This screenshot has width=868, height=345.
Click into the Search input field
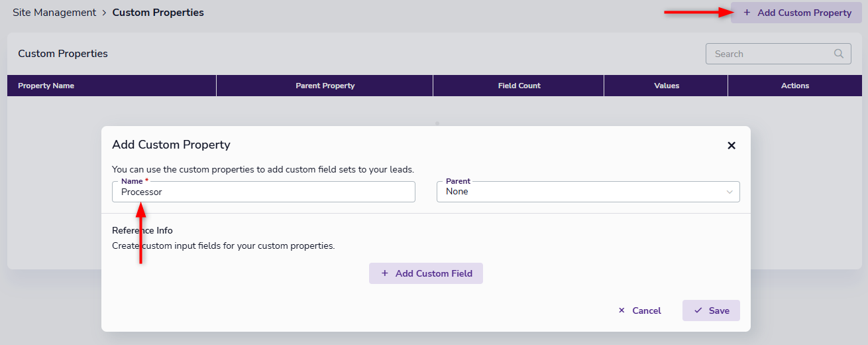pos(769,54)
